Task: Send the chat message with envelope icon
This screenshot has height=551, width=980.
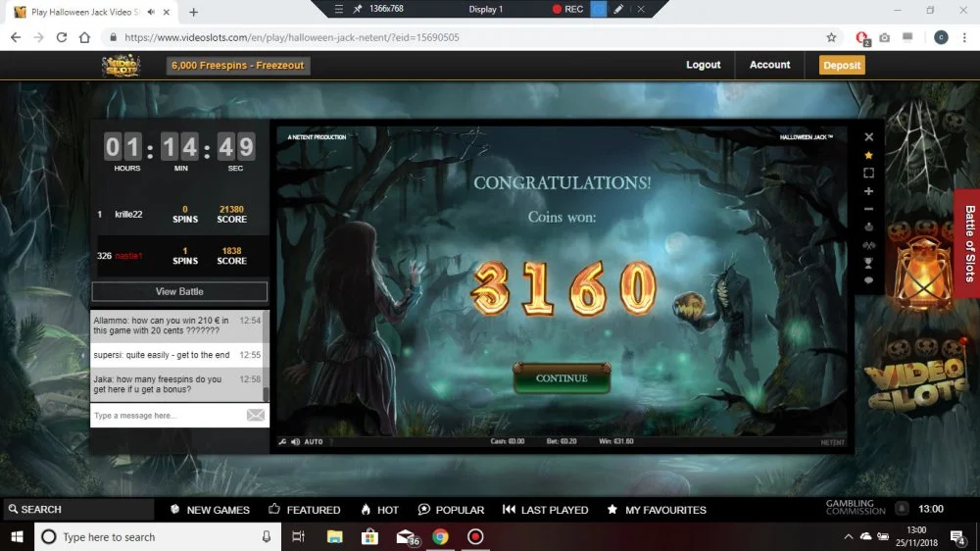Action: point(255,416)
